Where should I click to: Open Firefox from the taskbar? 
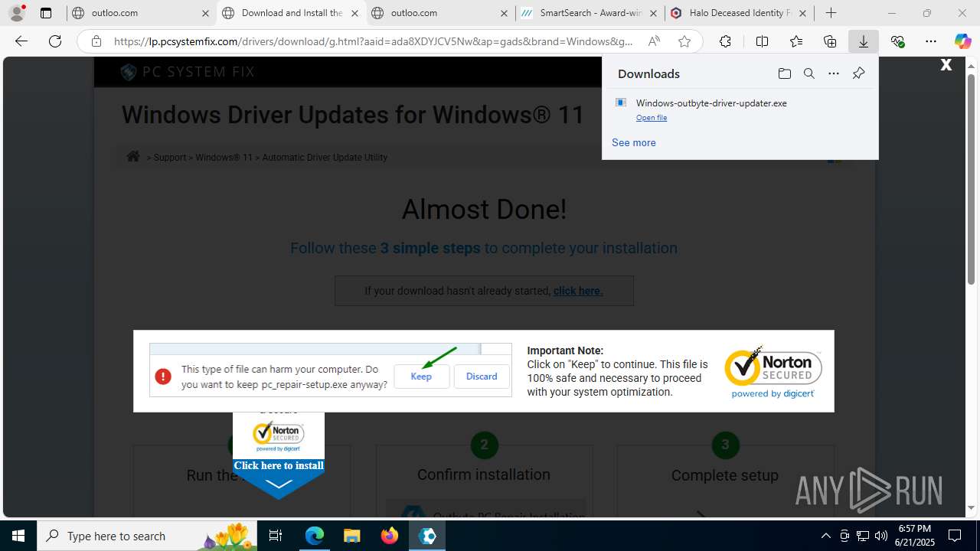[x=390, y=536]
